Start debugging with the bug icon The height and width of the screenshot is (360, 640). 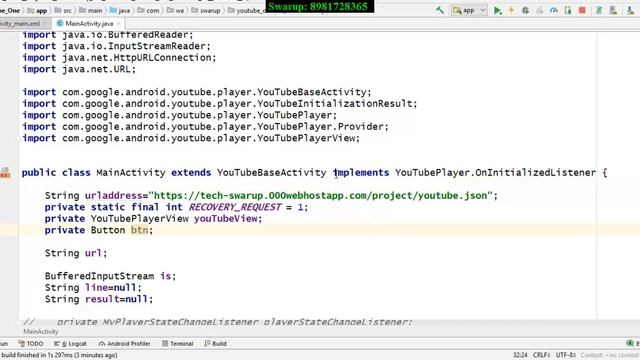525,11
